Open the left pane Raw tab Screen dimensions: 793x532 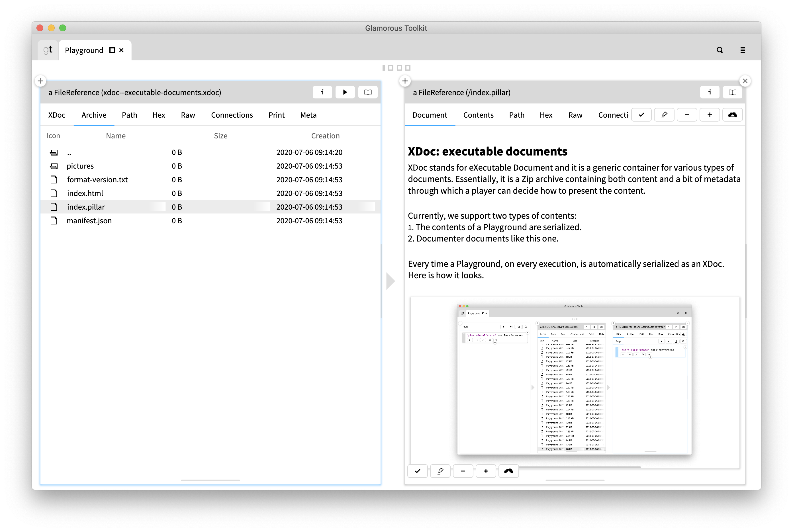pos(188,115)
